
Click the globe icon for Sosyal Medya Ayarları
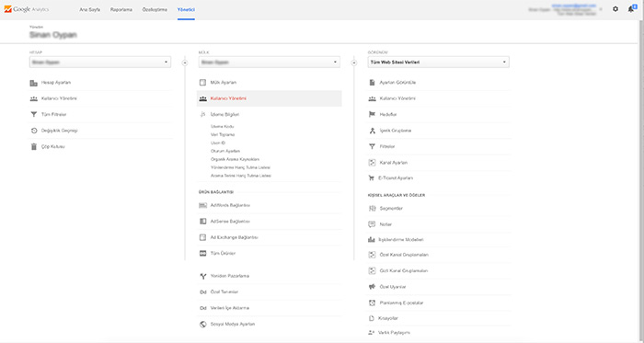point(202,324)
